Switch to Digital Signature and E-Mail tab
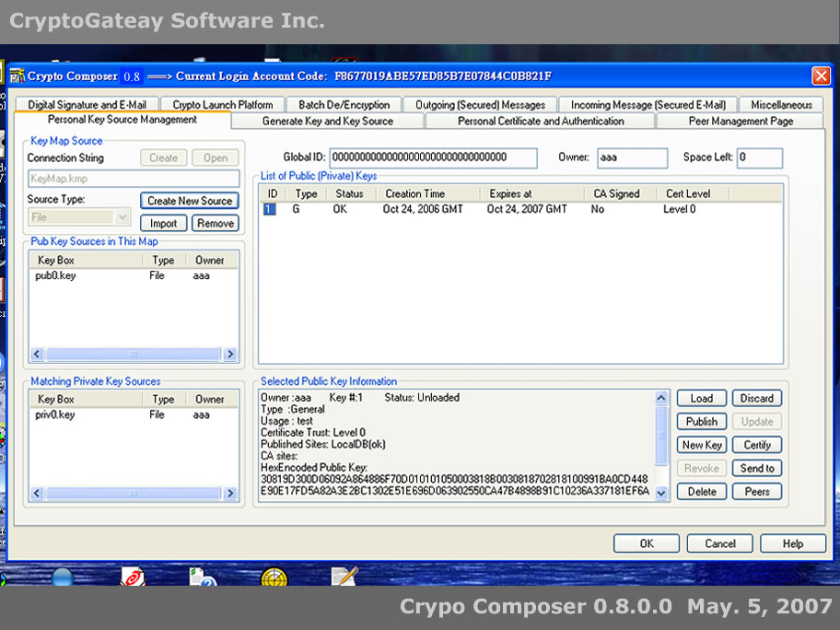This screenshot has height=630, width=840. point(87,104)
